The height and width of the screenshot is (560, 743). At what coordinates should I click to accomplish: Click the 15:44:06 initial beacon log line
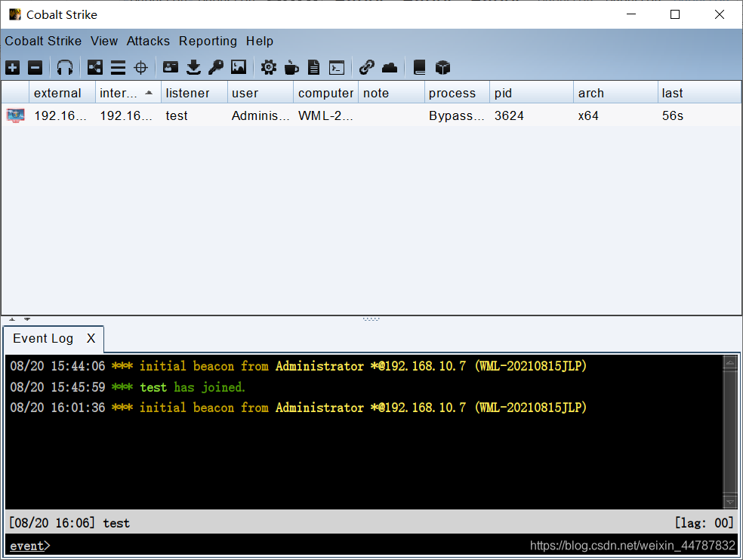[298, 366]
